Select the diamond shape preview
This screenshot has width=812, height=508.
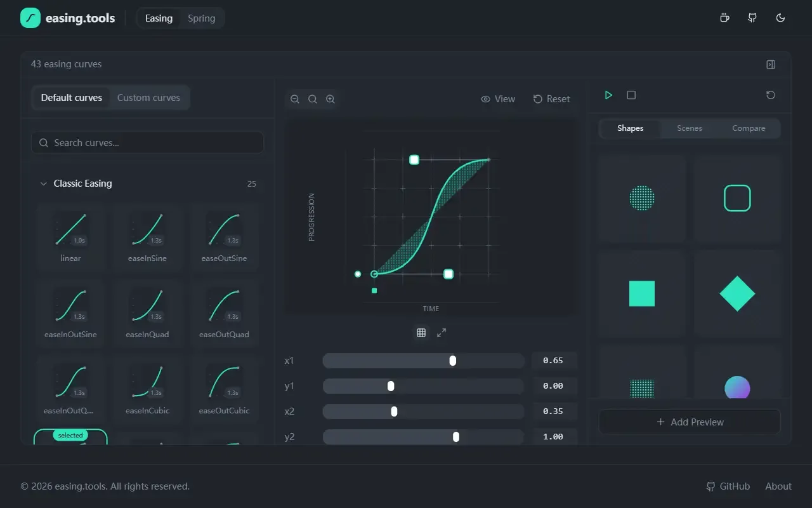(x=737, y=293)
